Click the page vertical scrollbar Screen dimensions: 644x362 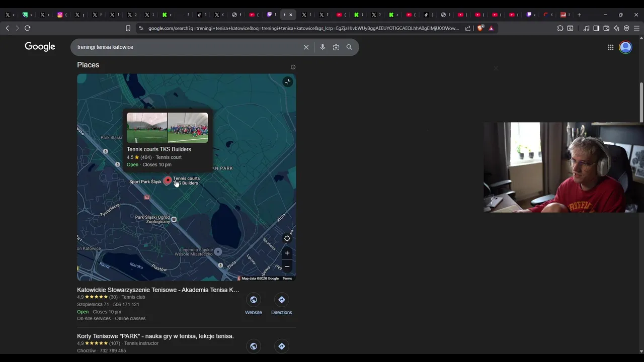tap(641, 102)
